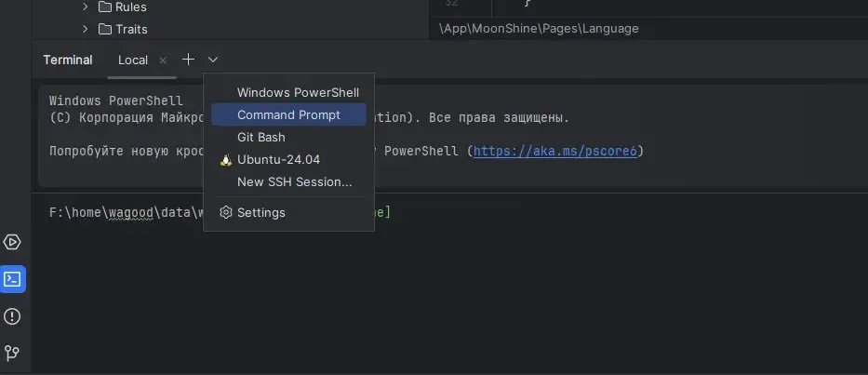Click the Rules folder icon
This screenshot has width=868, height=375.
tap(104, 7)
